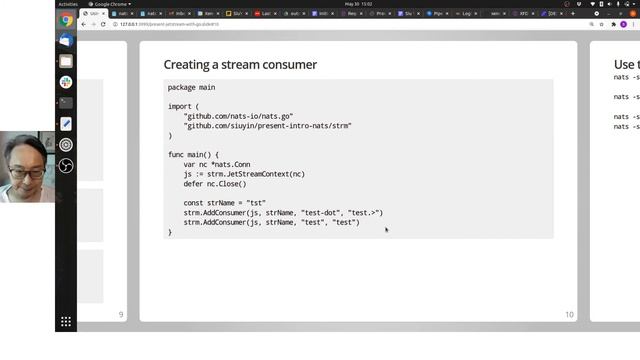Open tab search circle button in Chrome title bar
Viewport: 640px width, 360px height.
(x=596, y=13)
